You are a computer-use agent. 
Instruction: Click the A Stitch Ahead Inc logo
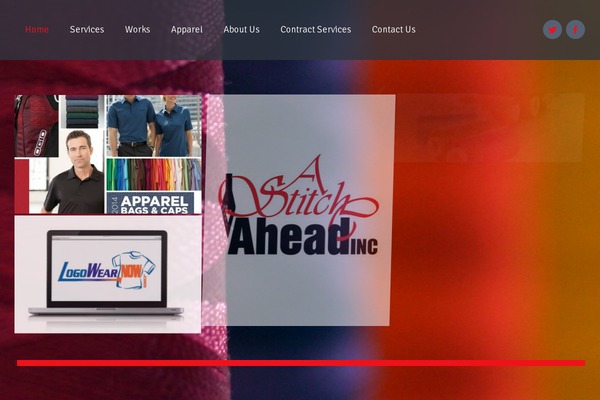(x=299, y=210)
